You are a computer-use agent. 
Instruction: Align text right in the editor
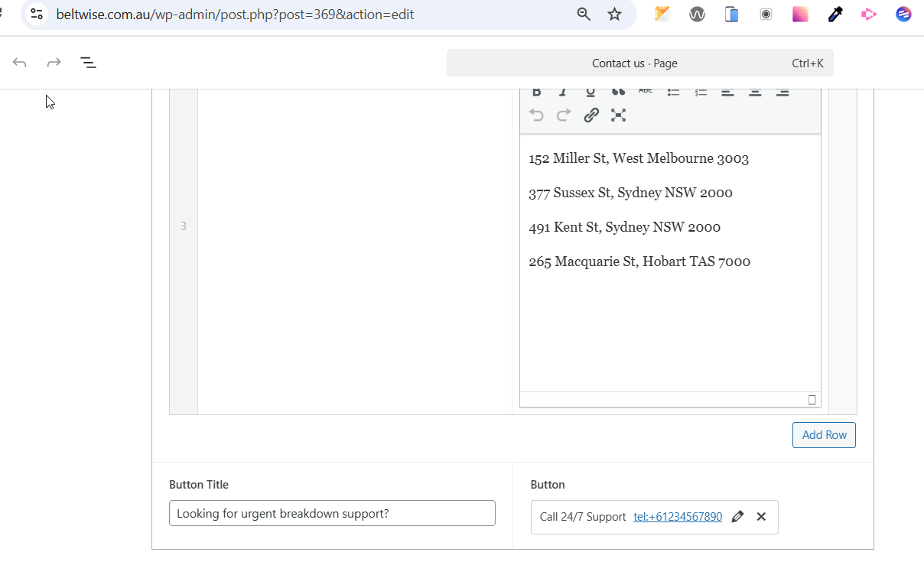(x=782, y=92)
